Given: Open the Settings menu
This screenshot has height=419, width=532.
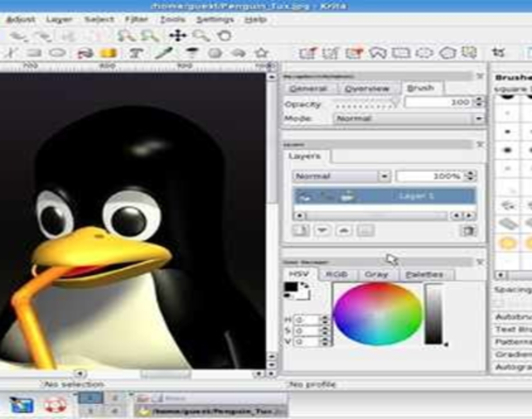Looking at the screenshot, I should pyautogui.click(x=215, y=20).
